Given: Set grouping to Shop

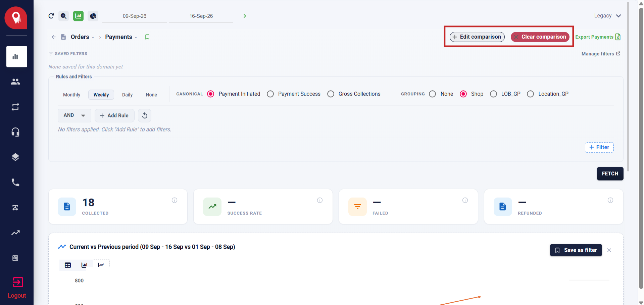Looking at the screenshot, I should coord(463,94).
